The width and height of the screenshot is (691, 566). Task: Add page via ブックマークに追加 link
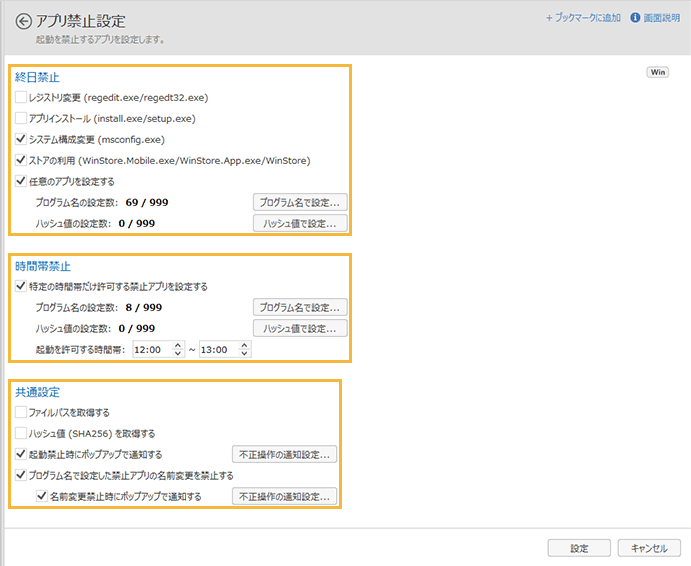pyautogui.click(x=583, y=18)
